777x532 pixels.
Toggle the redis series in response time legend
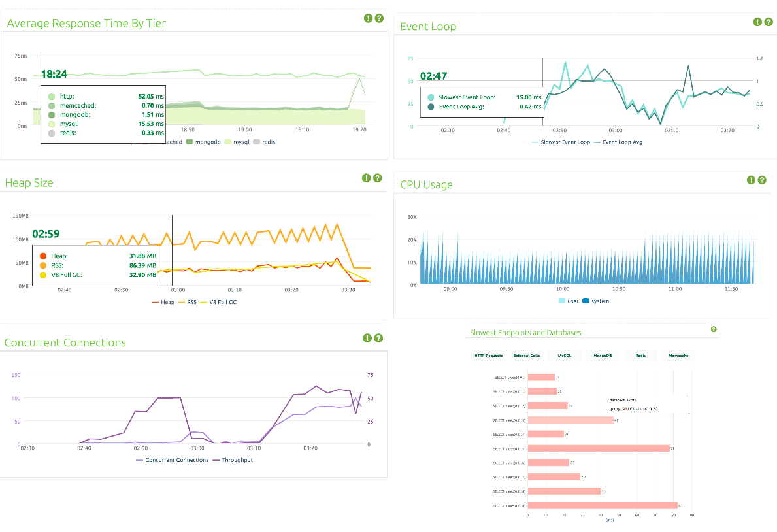coord(264,142)
